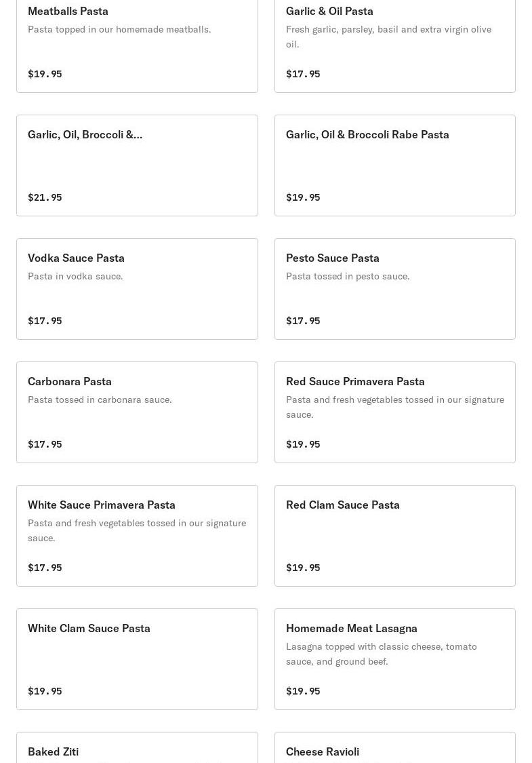Click the $21.95 price label
This screenshot has width=532, height=763.
45,197
